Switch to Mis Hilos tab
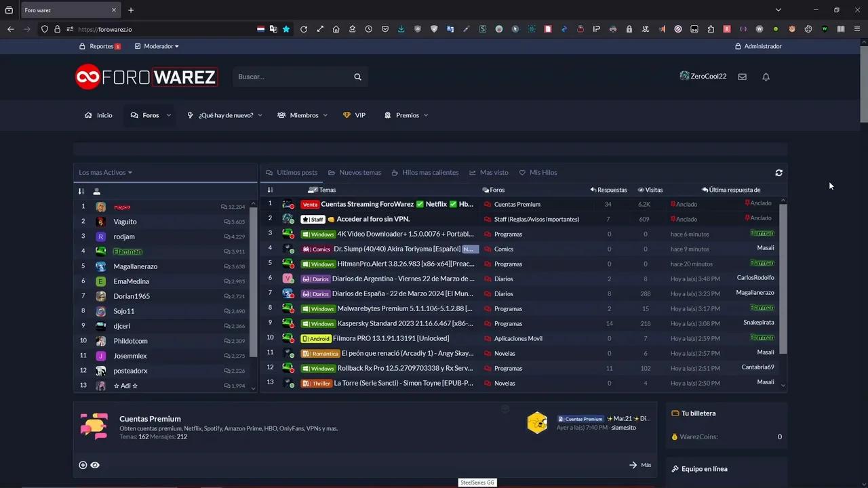The width and height of the screenshot is (868, 488). pos(538,172)
